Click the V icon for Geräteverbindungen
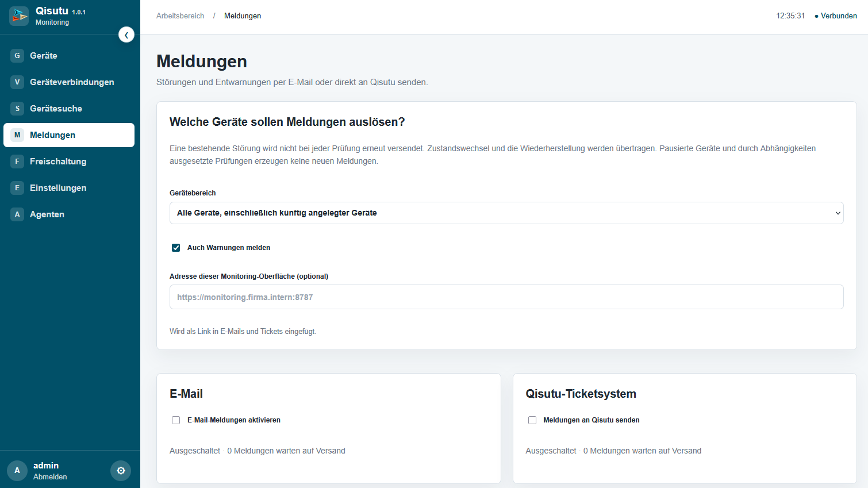Viewport: 868px width, 488px height. (x=17, y=82)
